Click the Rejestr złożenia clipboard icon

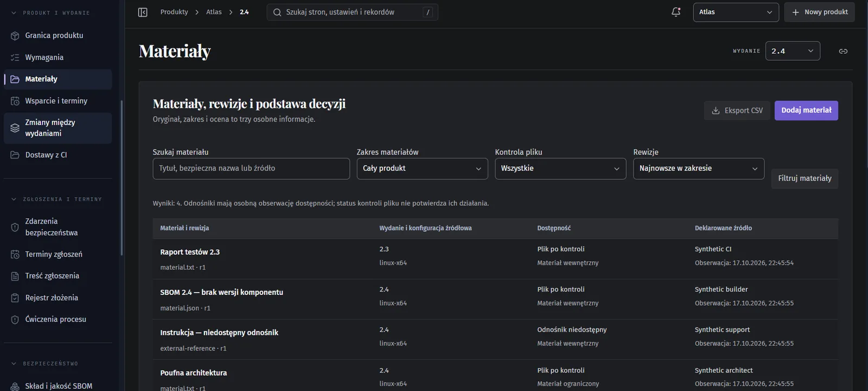tap(15, 298)
